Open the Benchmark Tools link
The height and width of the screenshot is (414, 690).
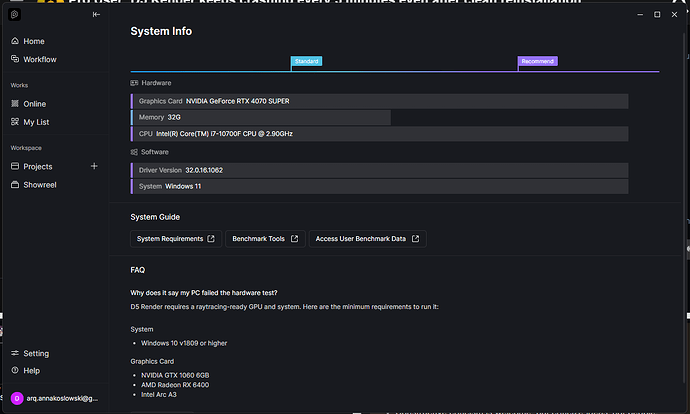click(x=265, y=239)
